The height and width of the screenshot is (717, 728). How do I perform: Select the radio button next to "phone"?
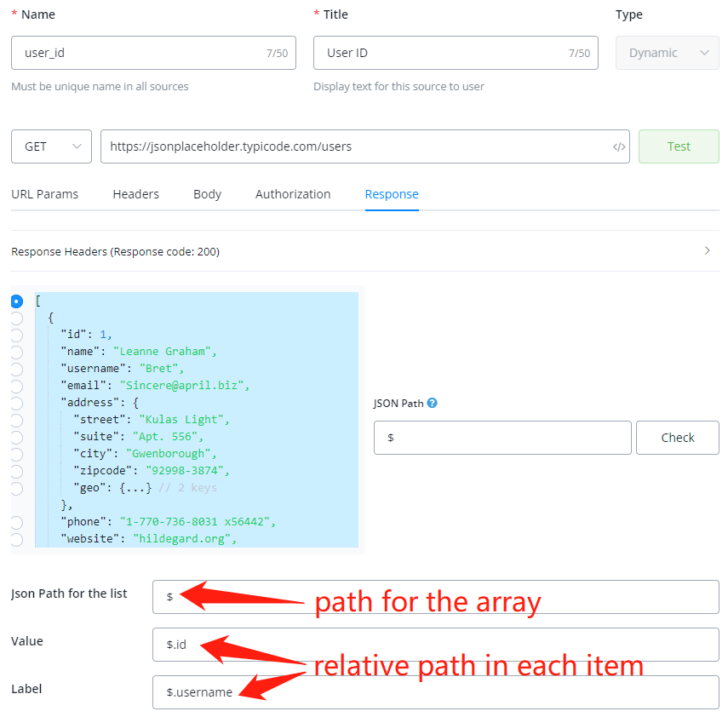[x=16, y=522]
